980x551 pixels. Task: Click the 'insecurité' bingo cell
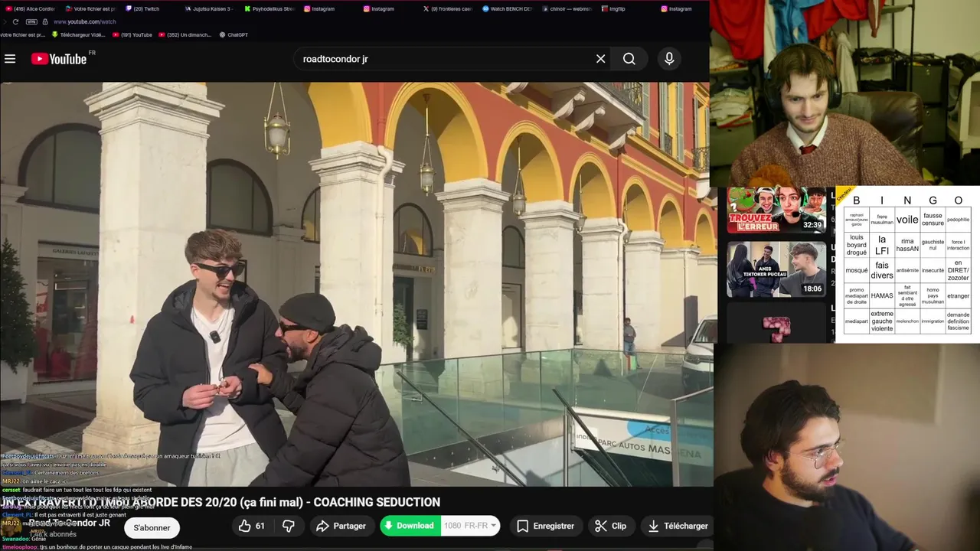point(933,270)
